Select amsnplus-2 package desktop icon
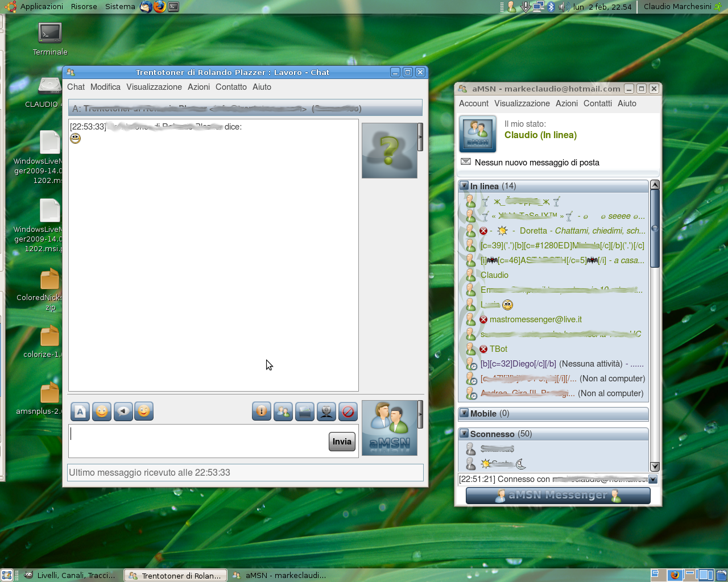 (41, 398)
